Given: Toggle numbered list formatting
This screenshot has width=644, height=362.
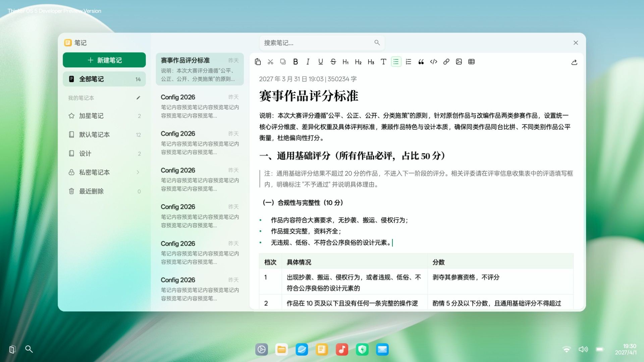Looking at the screenshot, I should point(409,62).
